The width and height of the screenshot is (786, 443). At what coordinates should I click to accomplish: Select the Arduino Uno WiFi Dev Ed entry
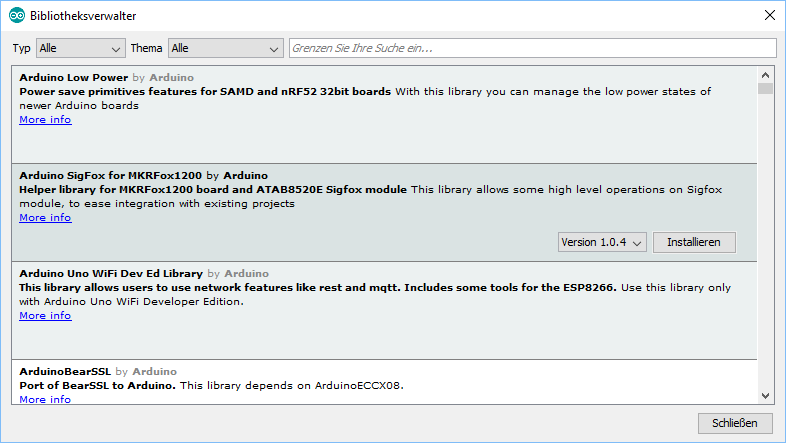384,311
